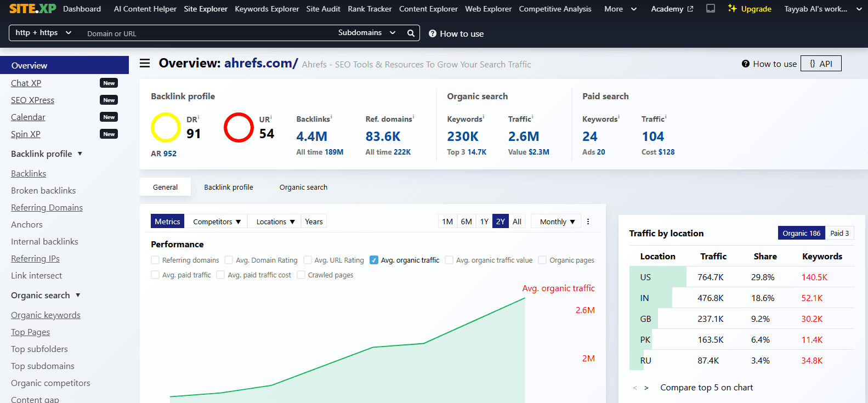Select the Overview sidebar item
The height and width of the screenshot is (403, 868).
tap(64, 65)
